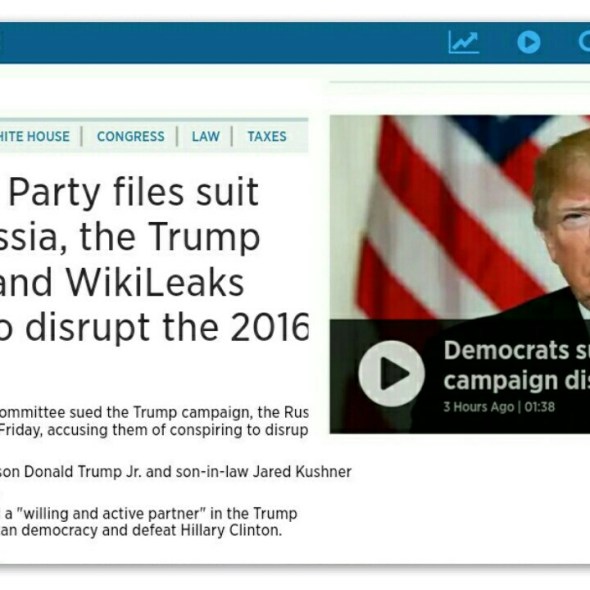Open the Congress section tab
Screen dimensions: 590x590
(131, 136)
